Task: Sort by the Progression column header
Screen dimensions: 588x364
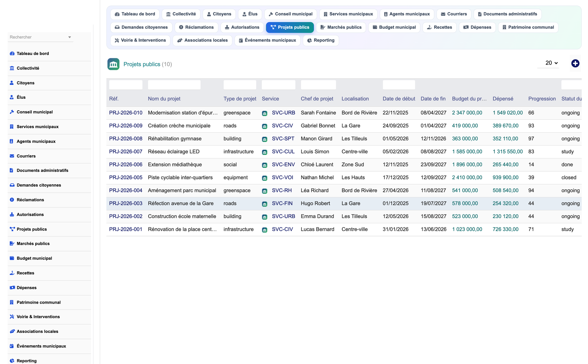Action: coord(542,99)
